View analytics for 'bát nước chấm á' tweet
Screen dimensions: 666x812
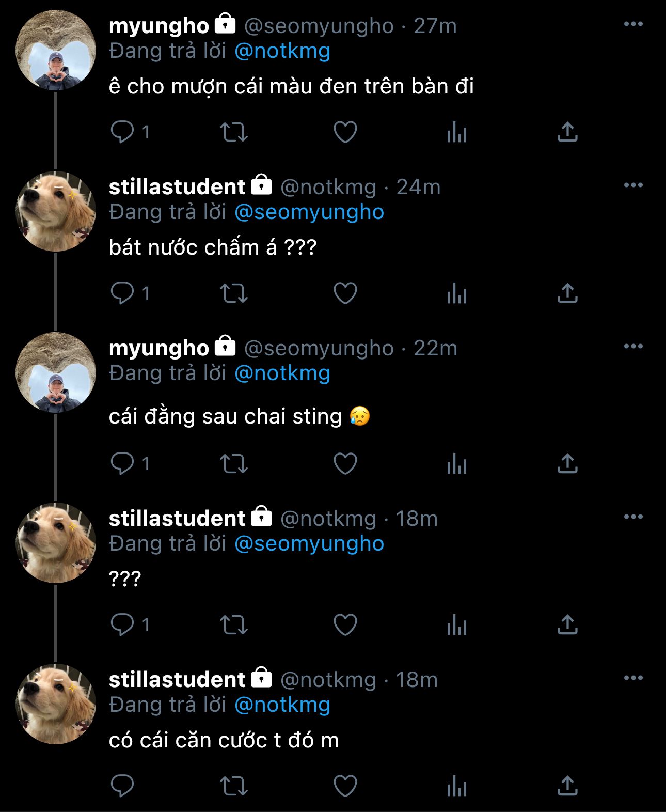(456, 293)
